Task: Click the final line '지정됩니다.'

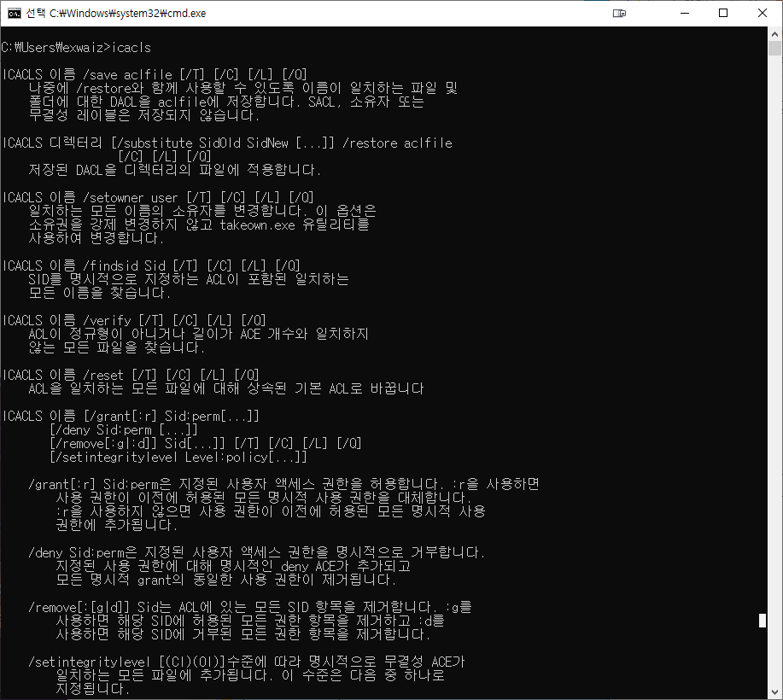Action: (93, 689)
